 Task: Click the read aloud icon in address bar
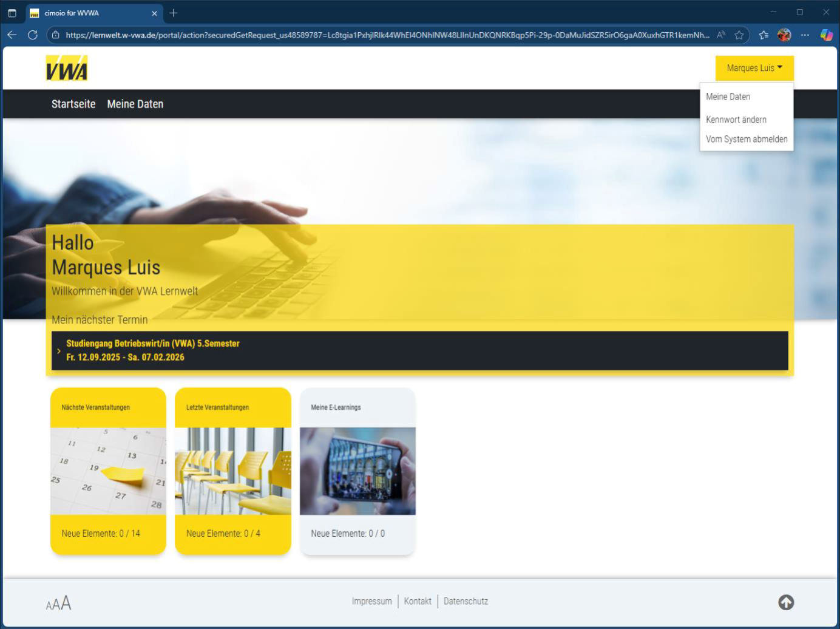[720, 35]
